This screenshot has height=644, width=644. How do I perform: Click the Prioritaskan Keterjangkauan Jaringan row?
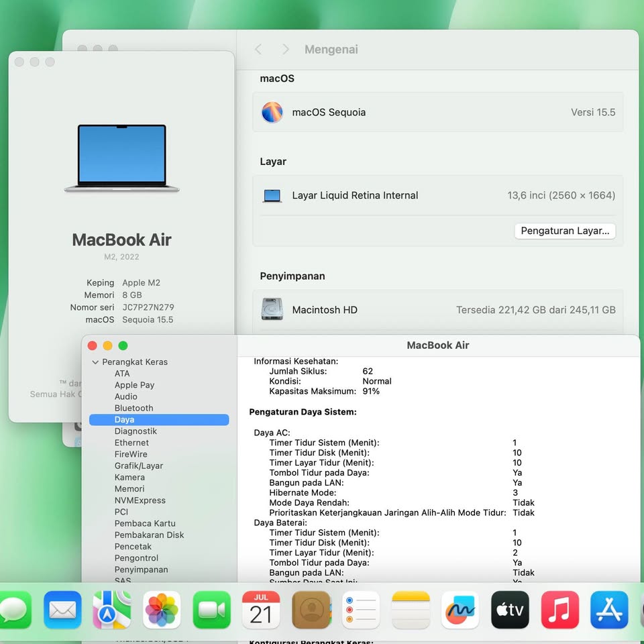(x=402, y=513)
